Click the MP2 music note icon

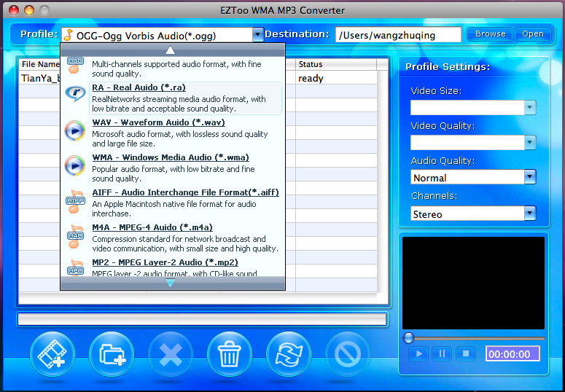click(x=75, y=268)
